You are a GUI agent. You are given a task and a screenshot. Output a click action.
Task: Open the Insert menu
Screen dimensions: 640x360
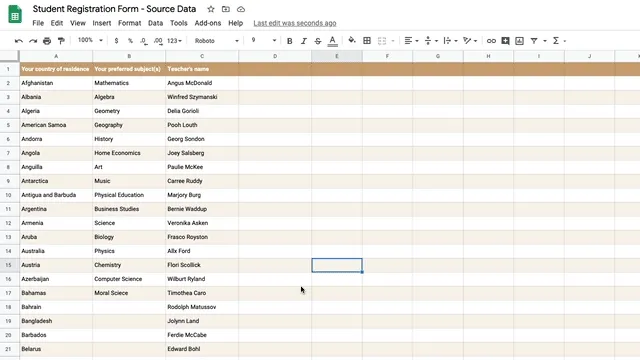click(x=102, y=23)
